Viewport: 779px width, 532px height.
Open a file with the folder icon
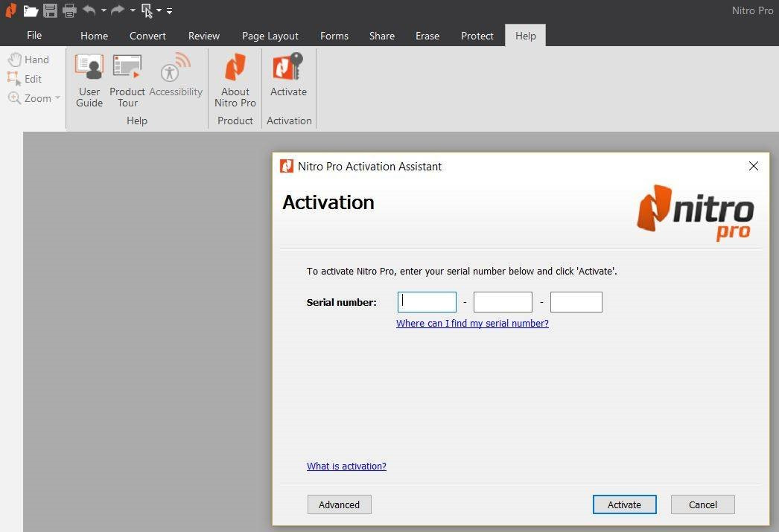pyautogui.click(x=31, y=10)
